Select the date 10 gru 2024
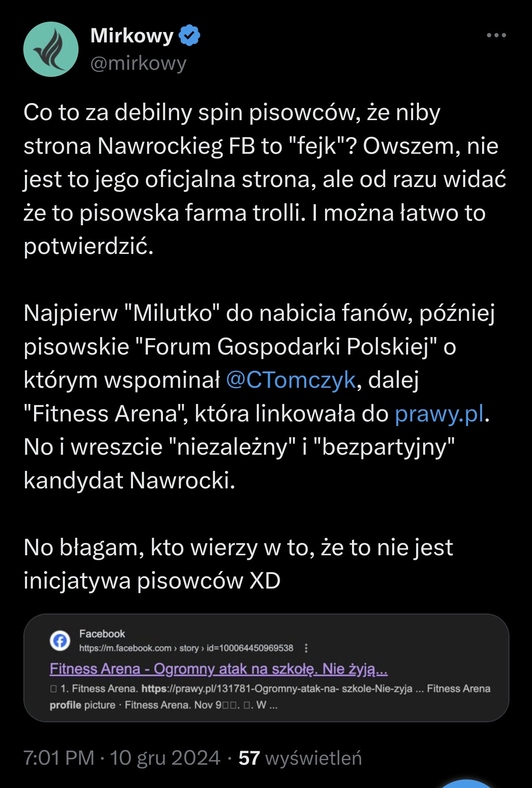The image size is (532, 788). point(165,757)
